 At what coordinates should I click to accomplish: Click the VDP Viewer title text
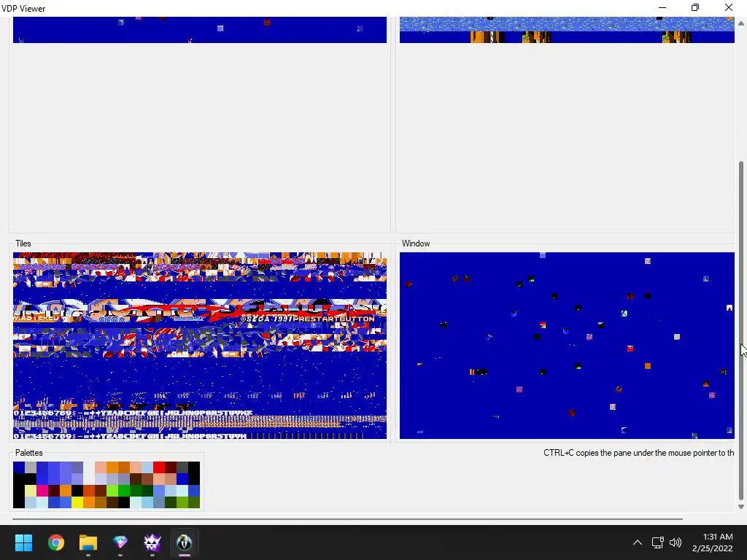tap(23, 9)
